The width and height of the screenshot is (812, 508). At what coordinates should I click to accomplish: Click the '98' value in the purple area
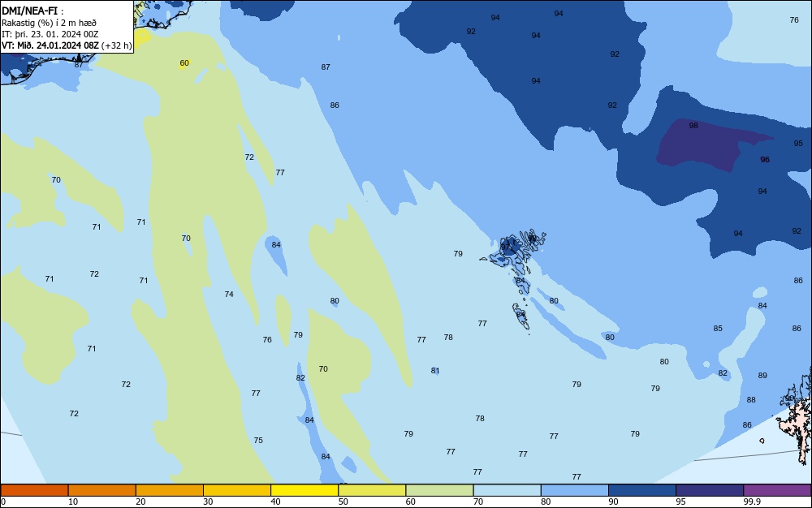pos(693,125)
